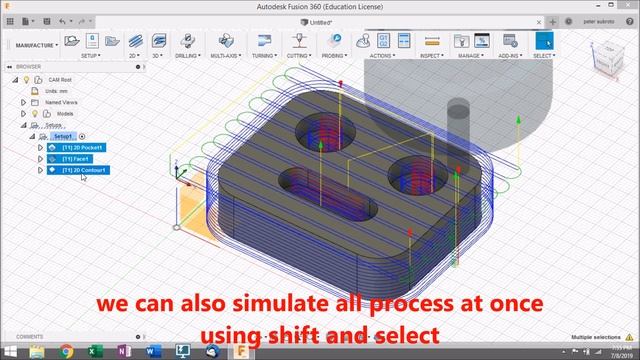Open the DRILLING dropdown menu
Image resolution: width=640 pixels, height=360 pixels.
click(188, 56)
